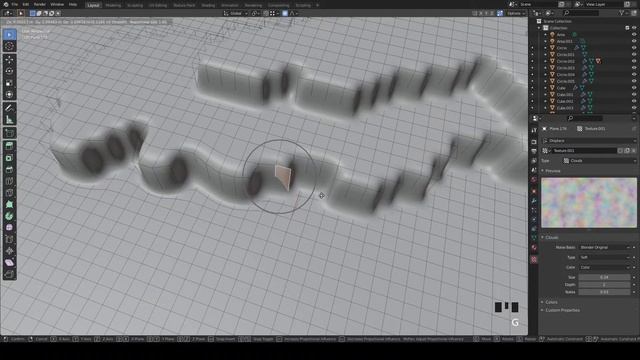Screen dimensions: 640x360
Task: Open the Render menu
Action: point(40,4)
